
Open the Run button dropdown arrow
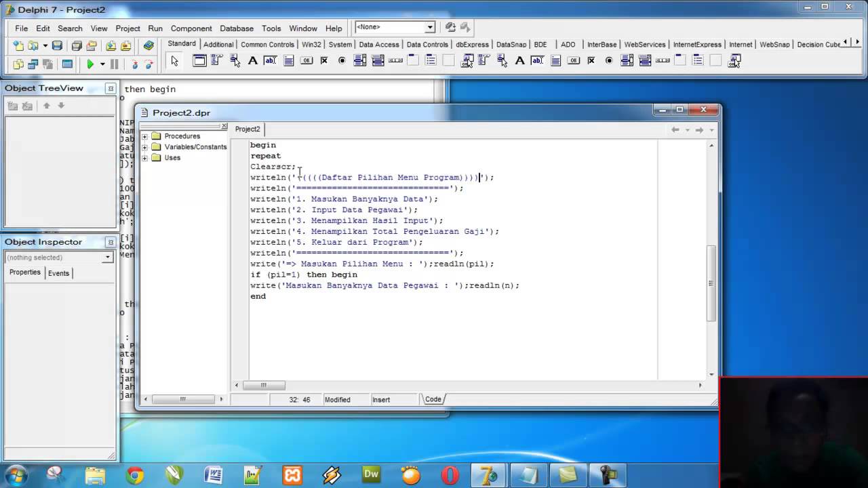[x=102, y=64]
